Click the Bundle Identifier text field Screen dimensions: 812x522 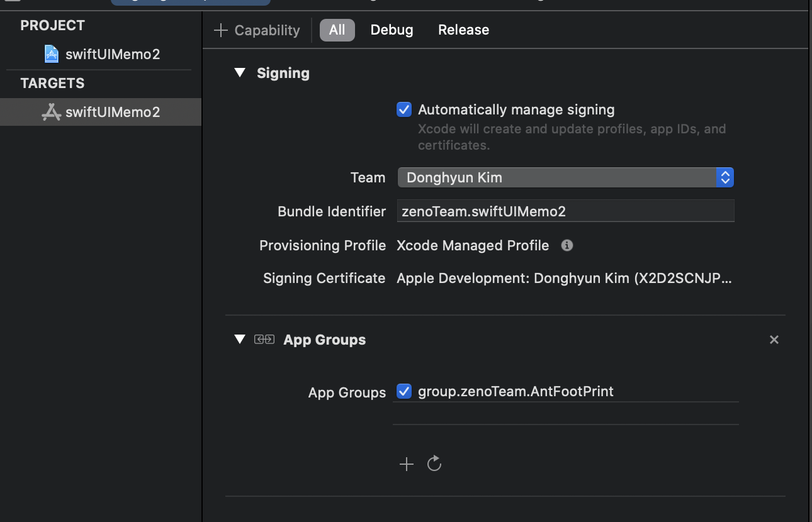click(x=565, y=211)
